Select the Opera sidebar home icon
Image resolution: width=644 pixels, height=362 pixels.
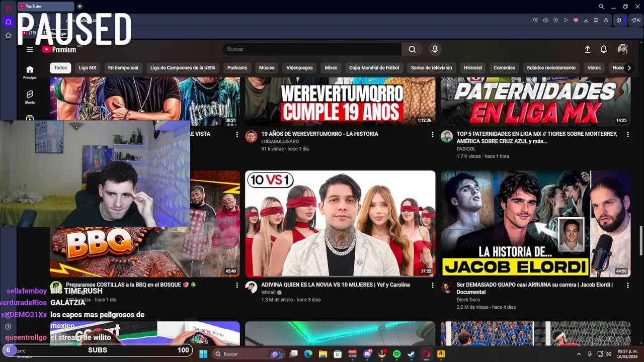[8, 22]
